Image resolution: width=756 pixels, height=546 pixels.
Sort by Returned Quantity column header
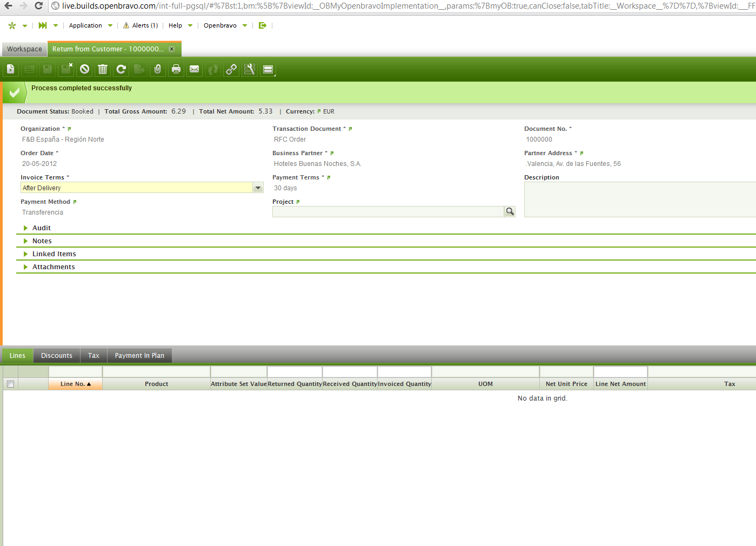(x=295, y=384)
